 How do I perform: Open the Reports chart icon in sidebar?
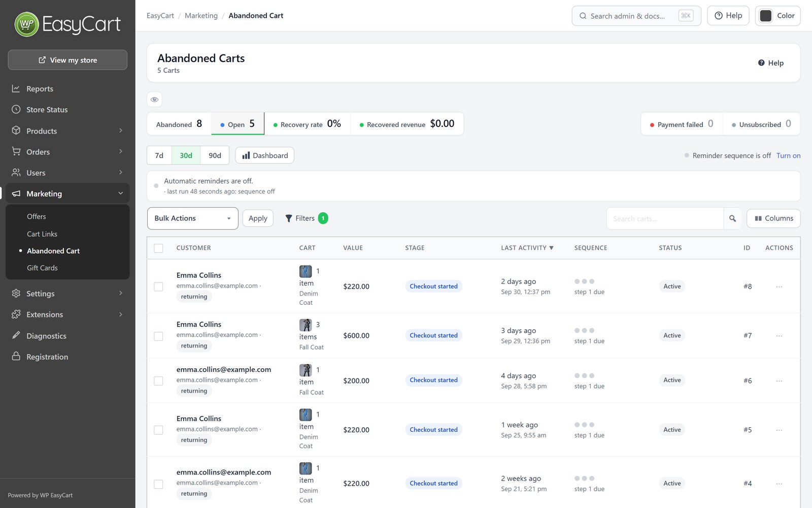point(16,88)
